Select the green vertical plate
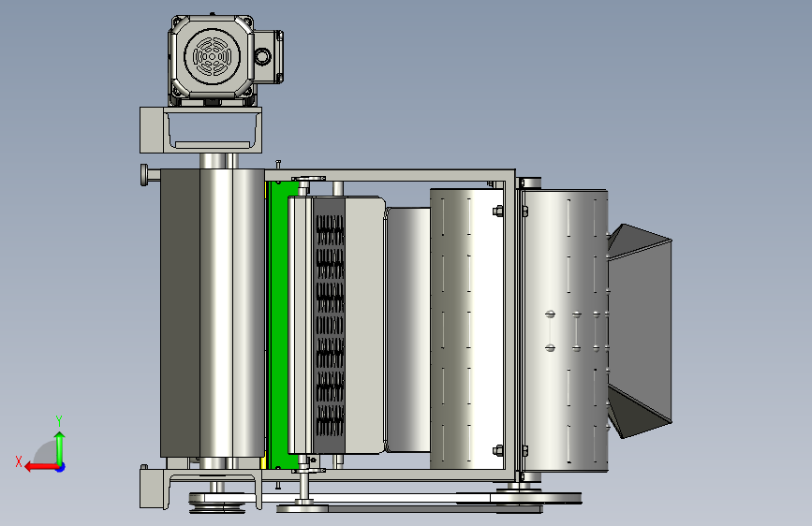This screenshot has height=526, width=812. [282, 324]
